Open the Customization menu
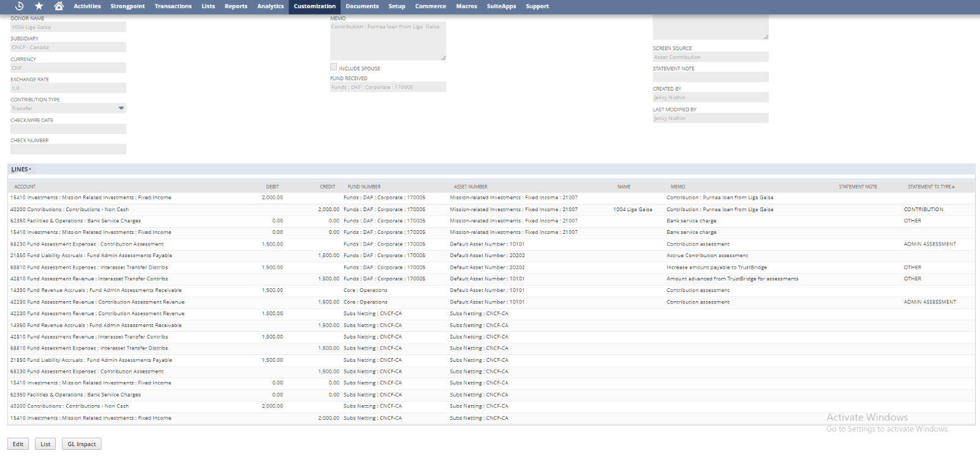The width and height of the screenshot is (980, 456). pos(314,6)
